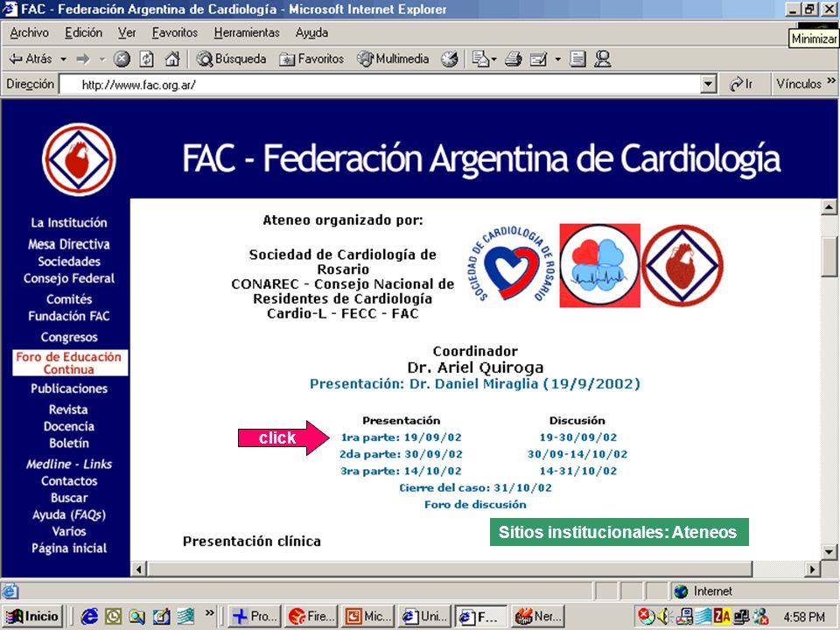
Task: Refresh the page with the reload icon
Action: click(147, 59)
